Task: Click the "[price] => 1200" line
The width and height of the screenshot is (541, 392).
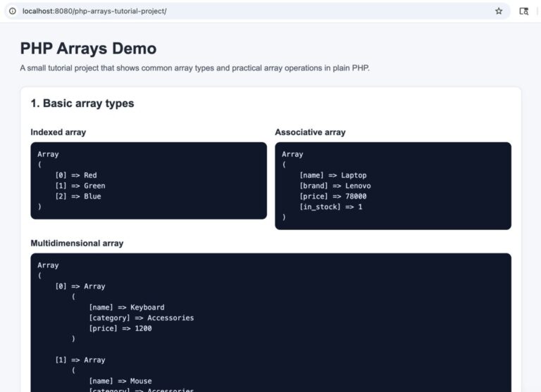Action: [x=120, y=328]
